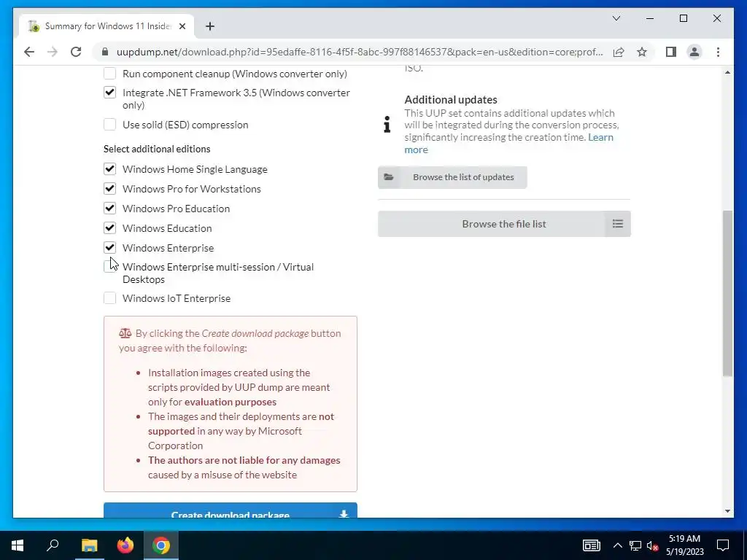Open the tab search chevron
Viewport: 747px width, 560px height.
(616, 18)
